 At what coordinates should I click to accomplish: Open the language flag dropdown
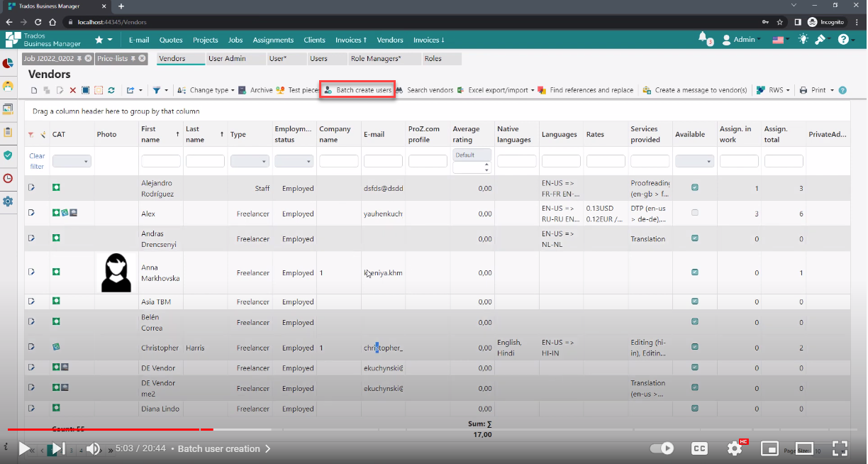(x=781, y=40)
